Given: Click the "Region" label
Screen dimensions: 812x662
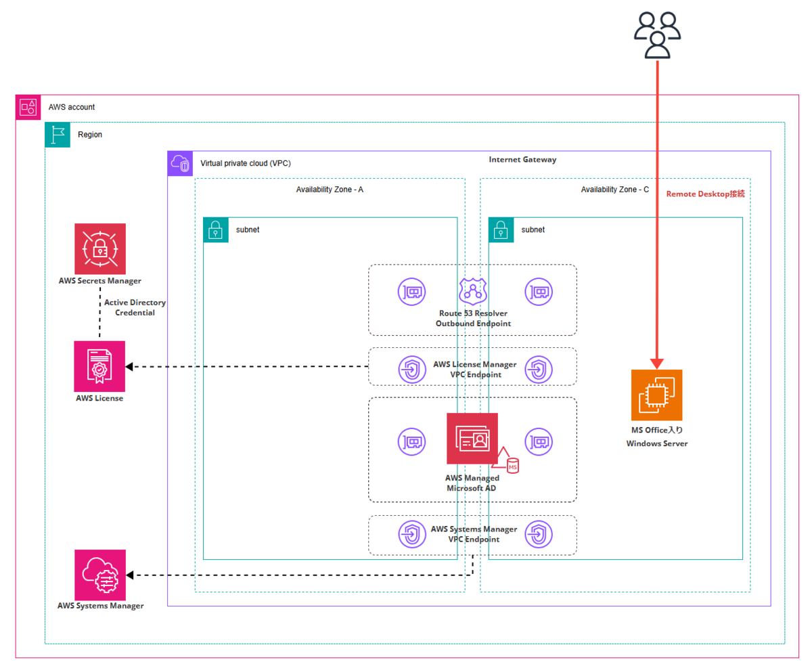Looking at the screenshot, I should coord(90,135).
